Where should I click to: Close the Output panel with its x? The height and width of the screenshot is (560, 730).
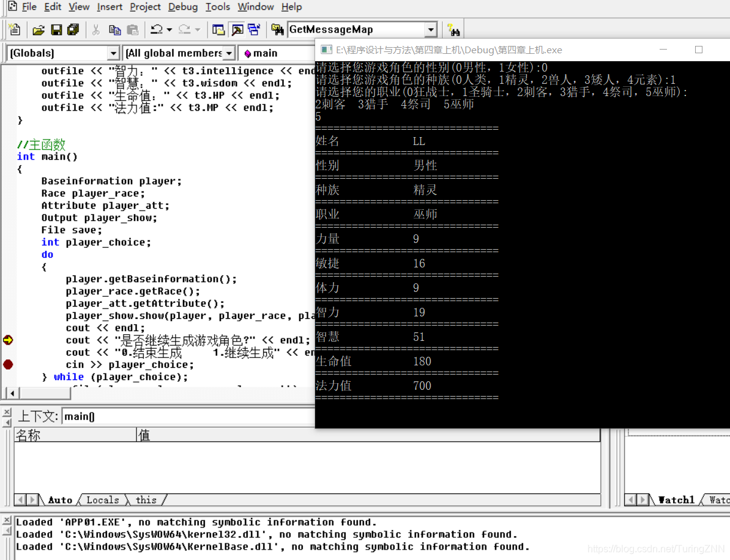tap(7, 520)
